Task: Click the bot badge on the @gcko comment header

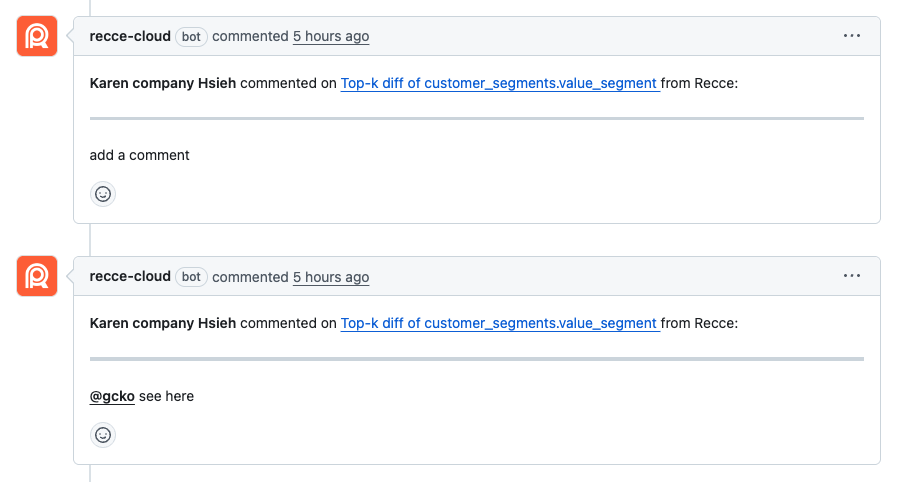Action: pos(191,277)
